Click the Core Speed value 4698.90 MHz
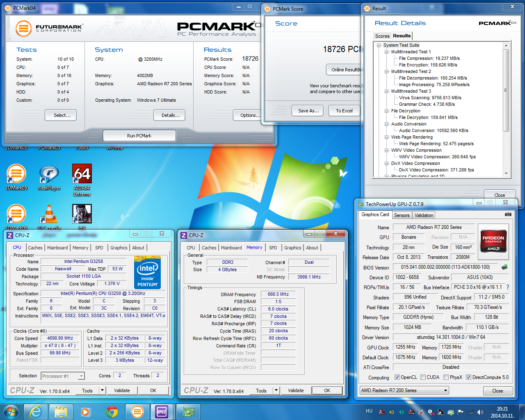 pyautogui.click(x=60, y=338)
